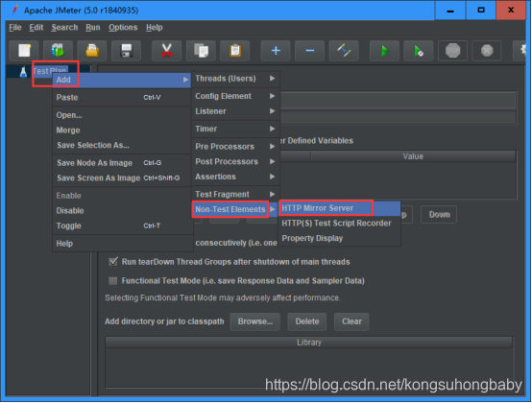The width and height of the screenshot is (532, 403).
Task: Choose Save Selection As... menu entry
Action: coord(122,146)
